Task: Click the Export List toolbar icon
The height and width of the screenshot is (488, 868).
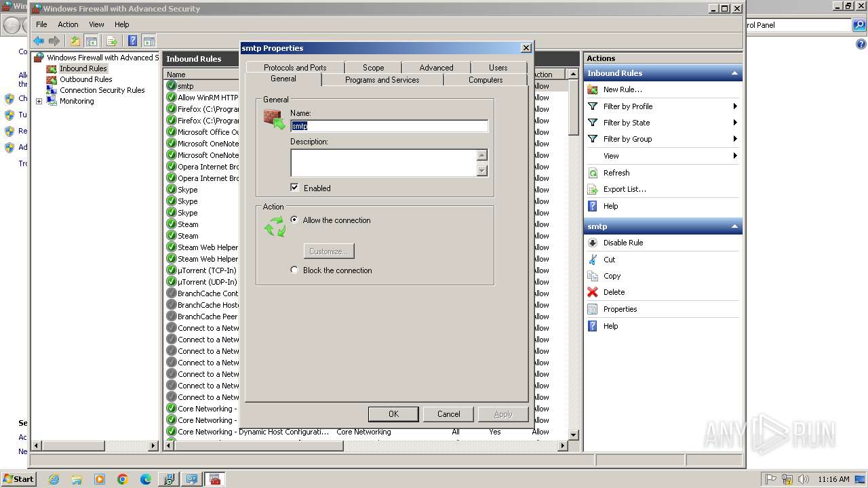Action: (x=112, y=41)
